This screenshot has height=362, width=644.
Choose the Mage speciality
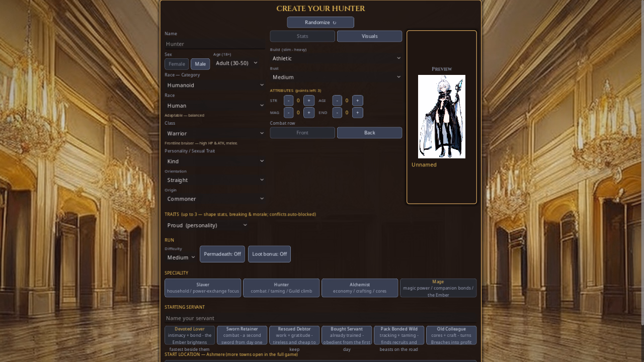(x=438, y=288)
